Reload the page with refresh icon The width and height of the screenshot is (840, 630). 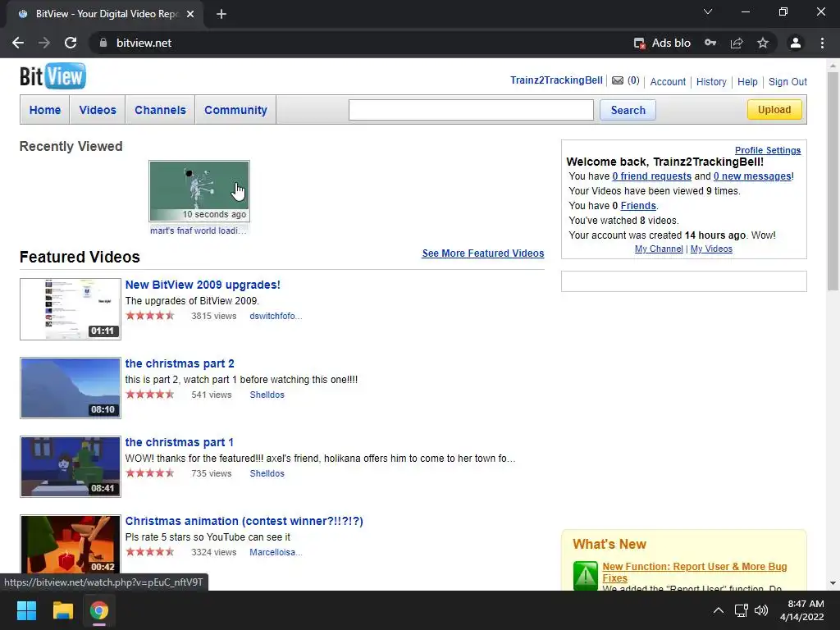pyautogui.click(x=71, y=43)
